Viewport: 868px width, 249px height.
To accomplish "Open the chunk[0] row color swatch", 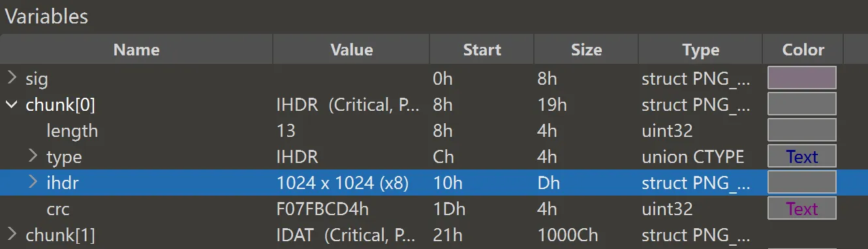I will [802, 104].
